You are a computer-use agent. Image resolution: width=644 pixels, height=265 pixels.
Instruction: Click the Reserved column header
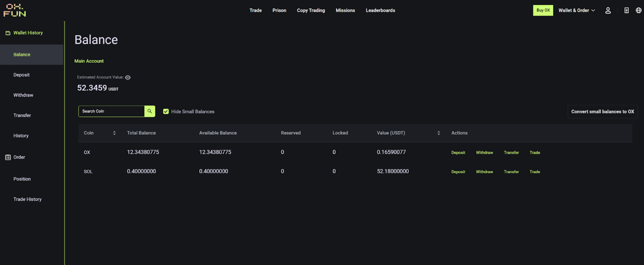tap(291, 133)
